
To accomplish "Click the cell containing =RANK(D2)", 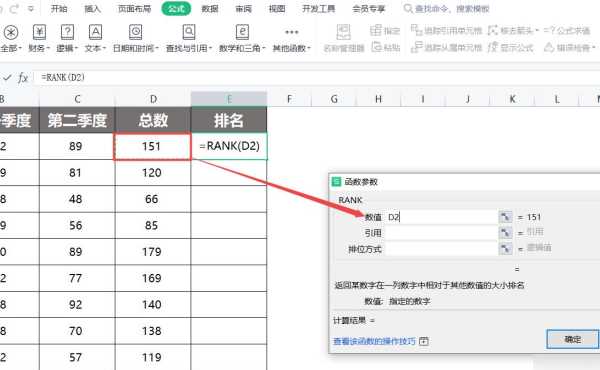I will coord(229,146).
